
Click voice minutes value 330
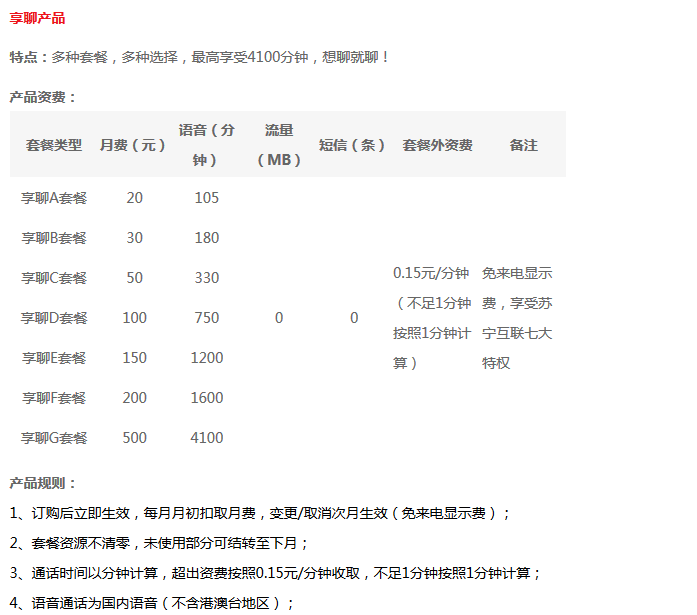(x=207, y=278)
